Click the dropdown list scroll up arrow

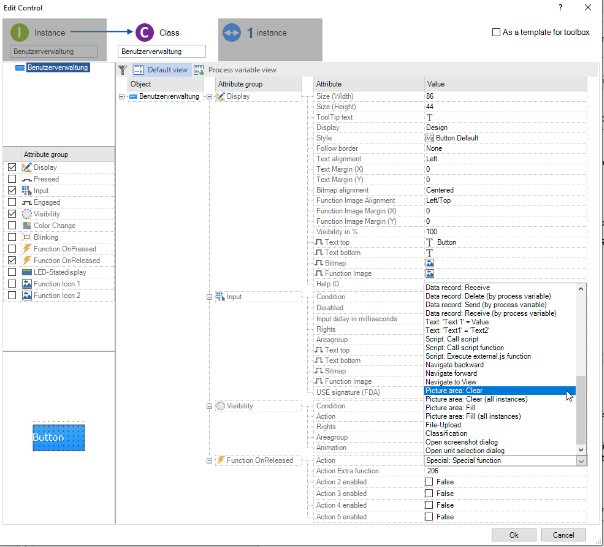[x=581, y=289]
